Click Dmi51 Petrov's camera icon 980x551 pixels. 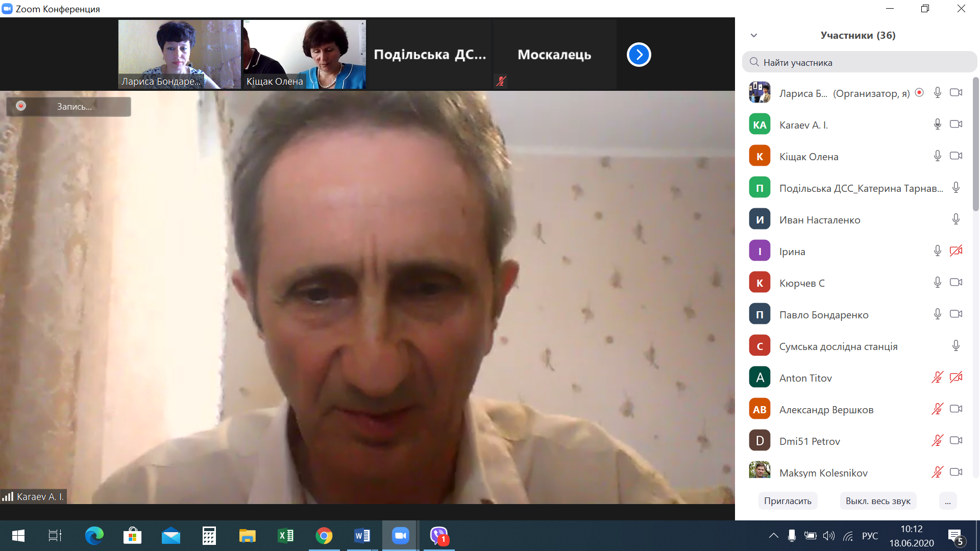pos(956,441)
